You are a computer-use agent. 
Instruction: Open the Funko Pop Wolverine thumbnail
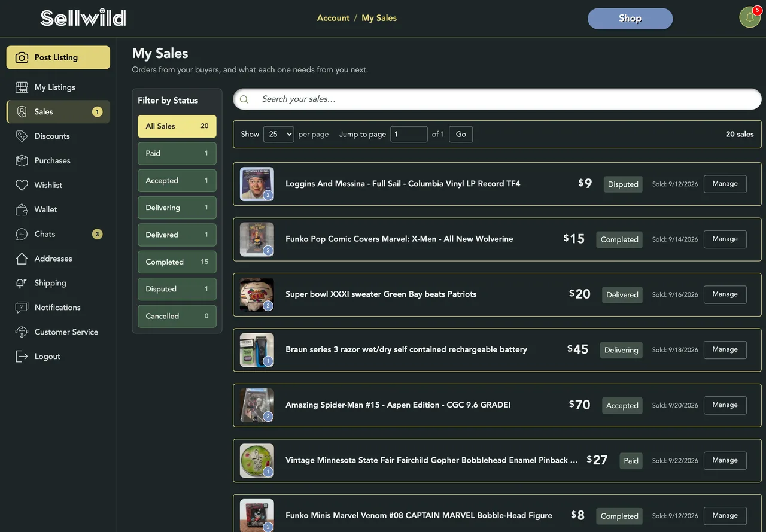257,239
